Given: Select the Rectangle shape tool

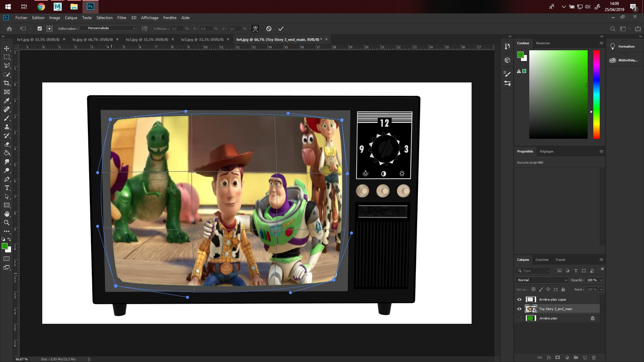Looking at the screenshot, I should pyautogui.click(x=7, y=205).
